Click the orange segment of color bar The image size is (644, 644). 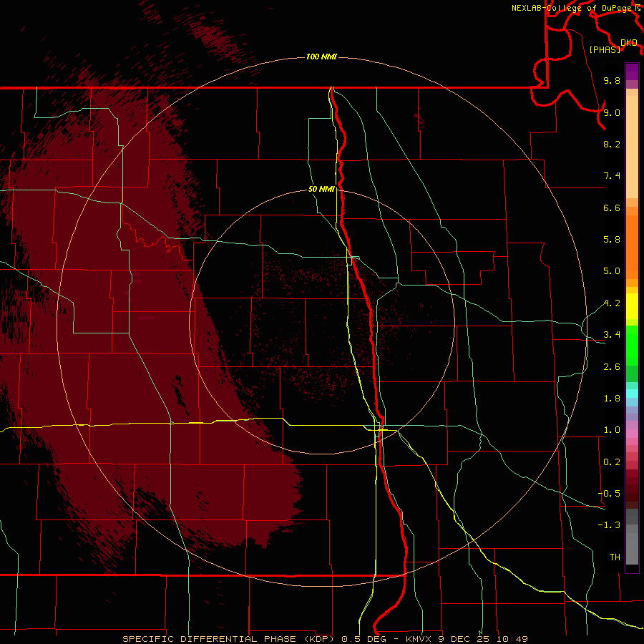click(632, 248)
